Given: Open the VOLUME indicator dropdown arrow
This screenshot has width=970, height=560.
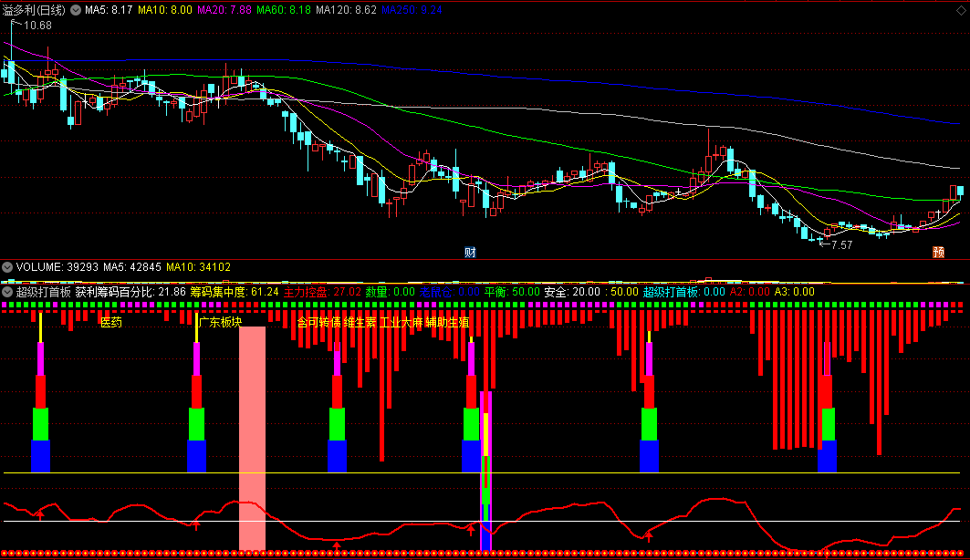Looking at the screenshot, I should (7, 267).
